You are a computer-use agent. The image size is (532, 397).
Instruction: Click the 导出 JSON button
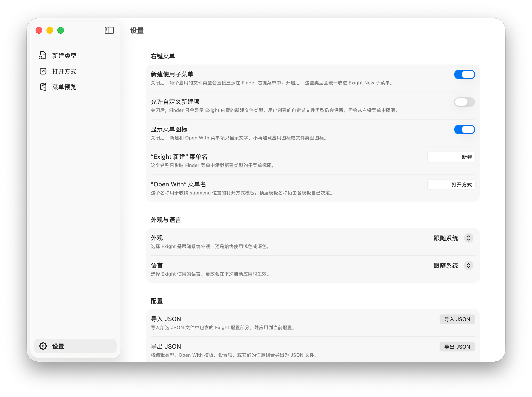tap(457, 347)
